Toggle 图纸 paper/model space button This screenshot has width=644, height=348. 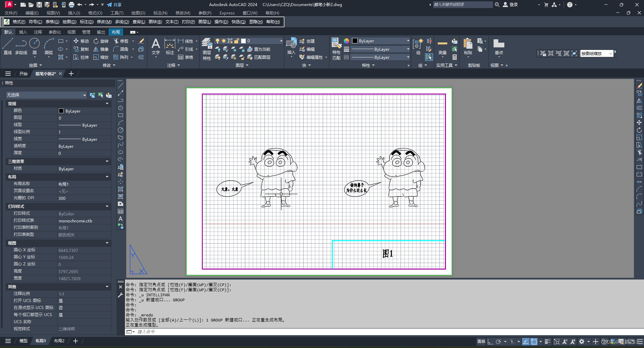tap(481, 342)
